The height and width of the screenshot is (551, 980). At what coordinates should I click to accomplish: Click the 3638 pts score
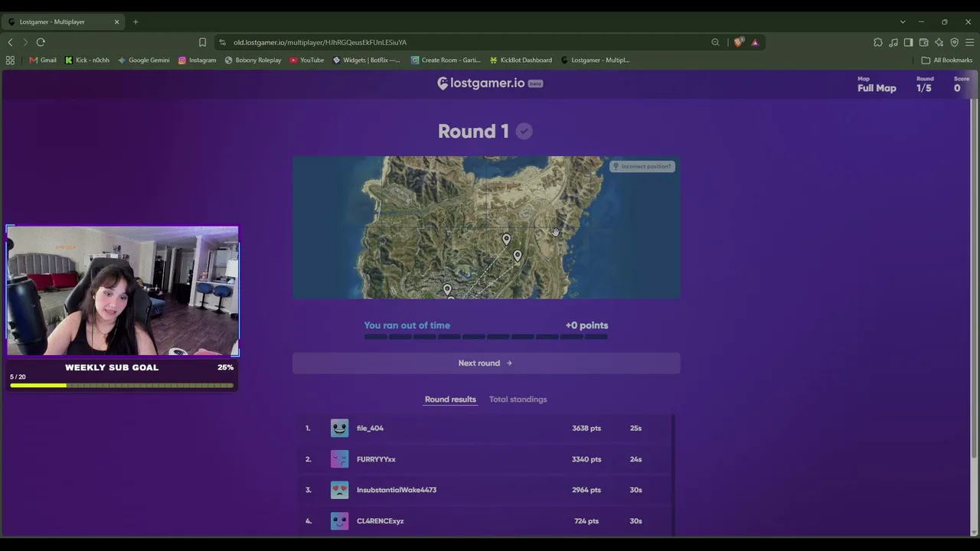coord(586,429)
